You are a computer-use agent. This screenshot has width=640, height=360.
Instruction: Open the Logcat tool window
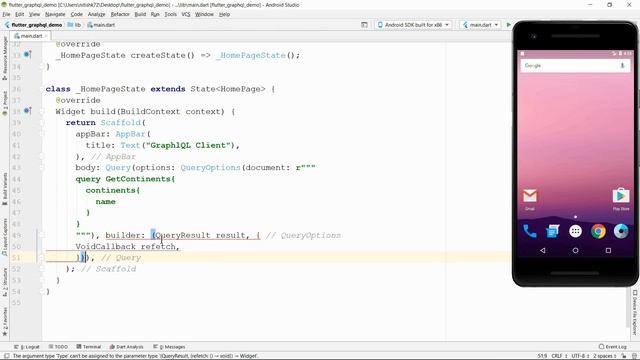pos(27,347)
